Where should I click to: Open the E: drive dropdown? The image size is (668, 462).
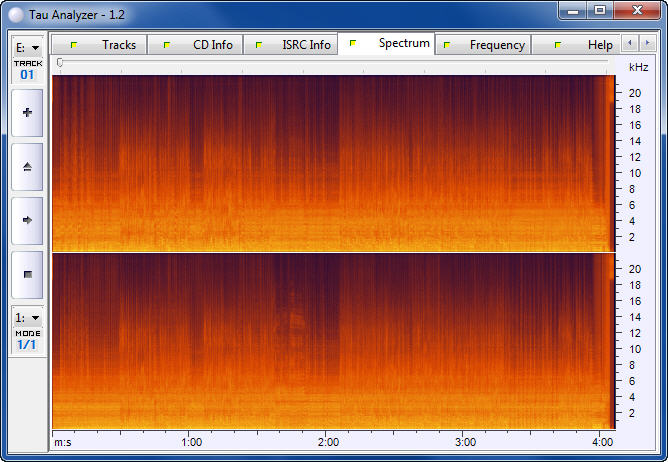[27, 47]
